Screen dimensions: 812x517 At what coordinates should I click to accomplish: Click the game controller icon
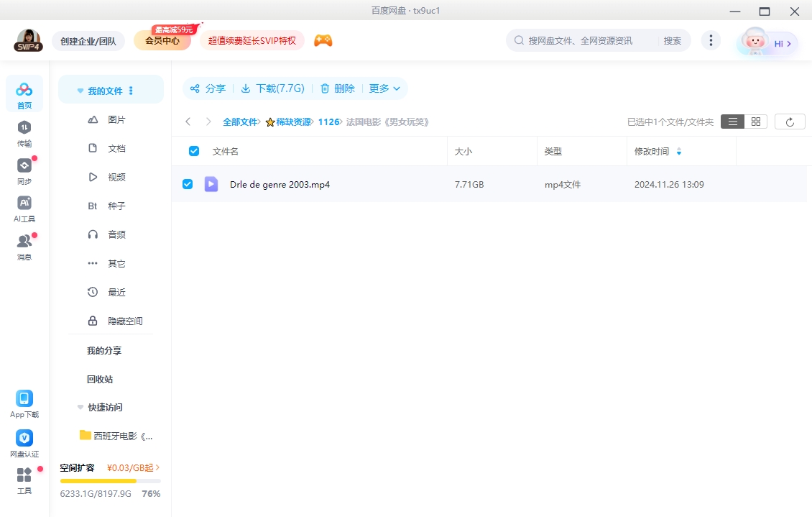point(323,40)
